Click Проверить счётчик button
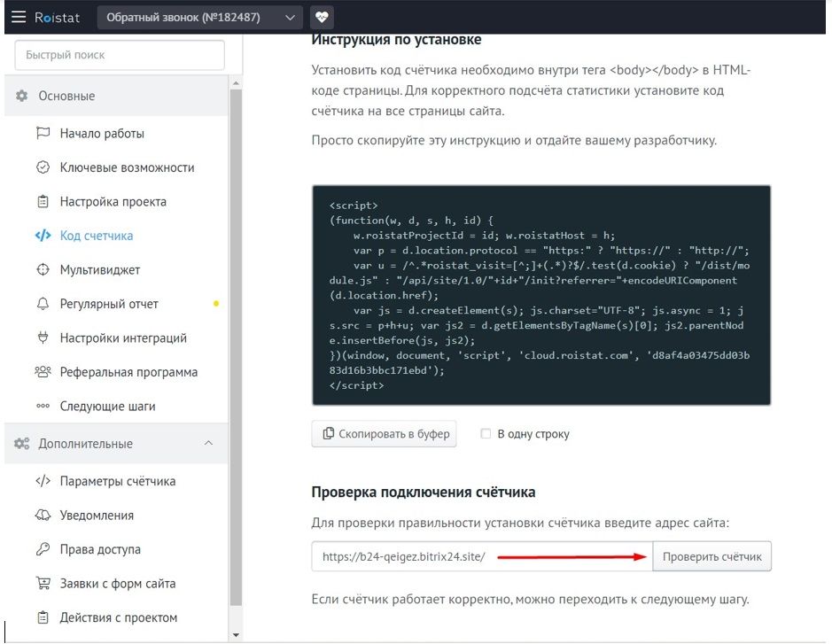832x644 pixels. click(711, 556)
